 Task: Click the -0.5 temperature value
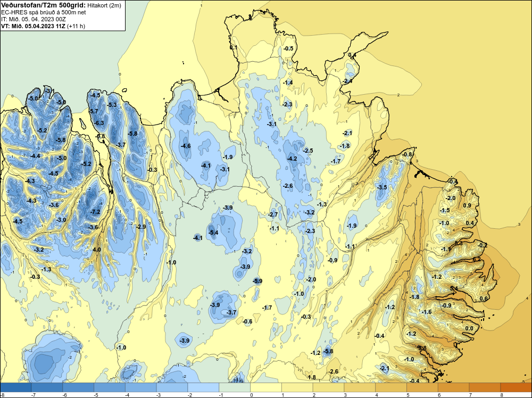pyautogui.click(x=288, y=48)
